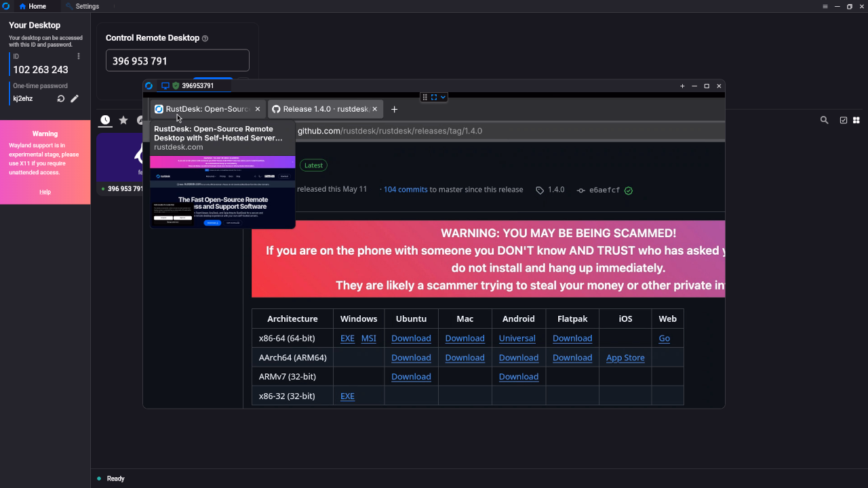Click the Ready status text
Image resolution: width=868 pixels, height=488 pixels.
(x=116, y=479)
